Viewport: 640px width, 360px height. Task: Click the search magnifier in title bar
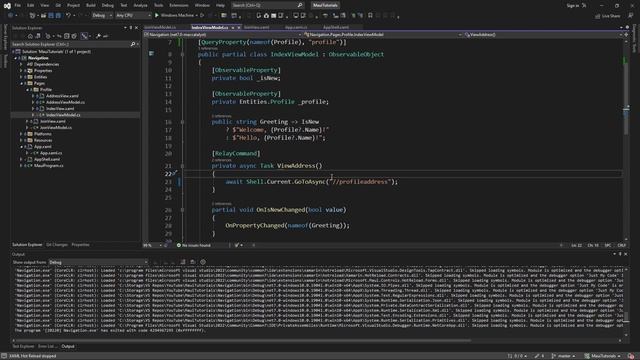click(x=300, y=5)
